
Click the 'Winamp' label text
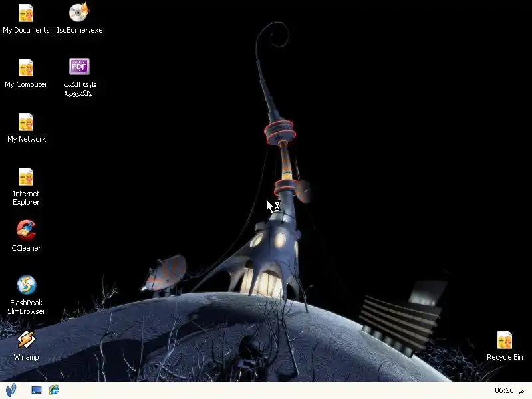26,357
